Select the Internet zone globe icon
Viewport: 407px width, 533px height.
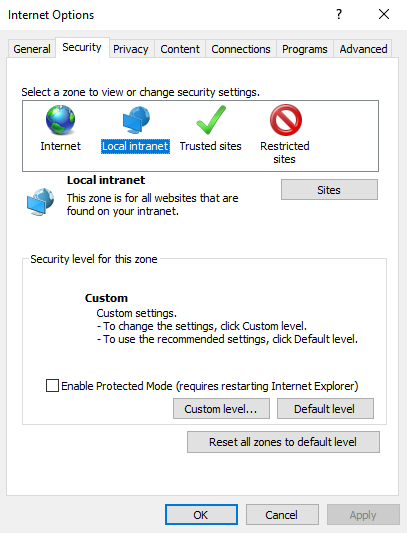click(61, 120)
